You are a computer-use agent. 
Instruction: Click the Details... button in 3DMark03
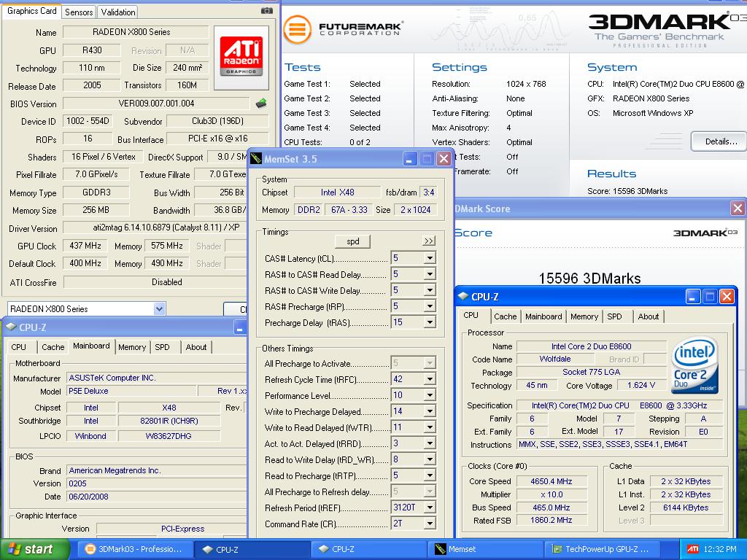[720, 141]
